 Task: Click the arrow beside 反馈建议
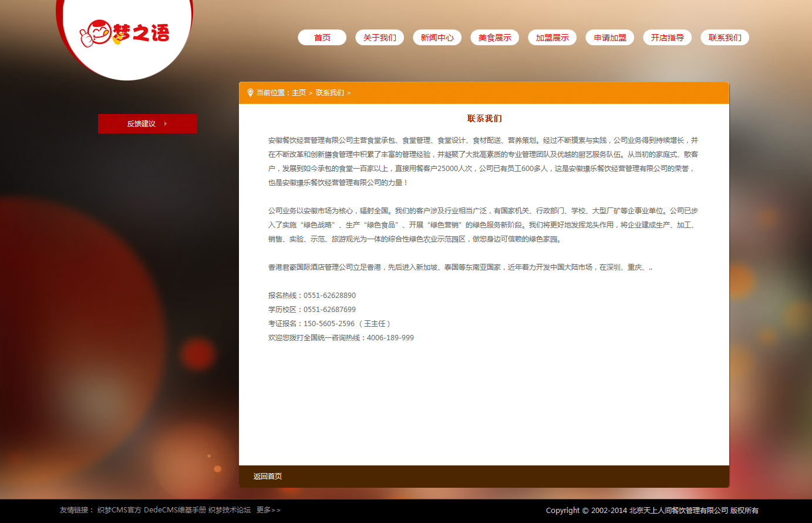[166, 124]
